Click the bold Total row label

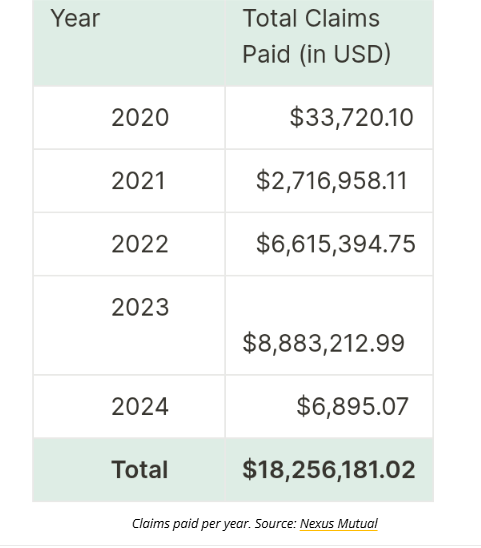coord(139,469)
